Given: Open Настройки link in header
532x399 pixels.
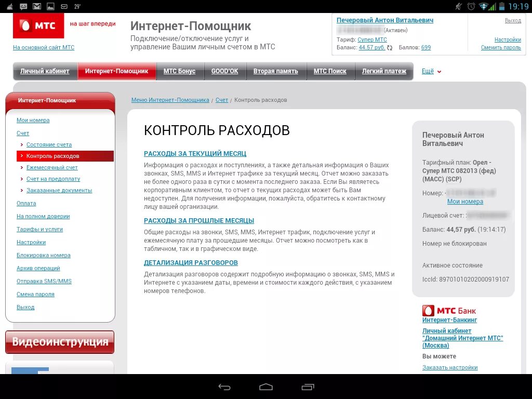Looking at the screenshot, I should [508, 39].
